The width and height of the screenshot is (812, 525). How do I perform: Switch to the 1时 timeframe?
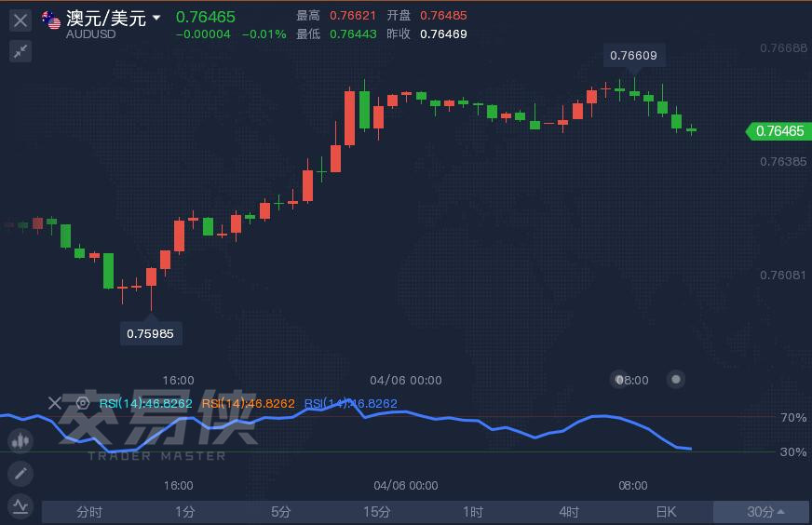click(x=473, y=512)
